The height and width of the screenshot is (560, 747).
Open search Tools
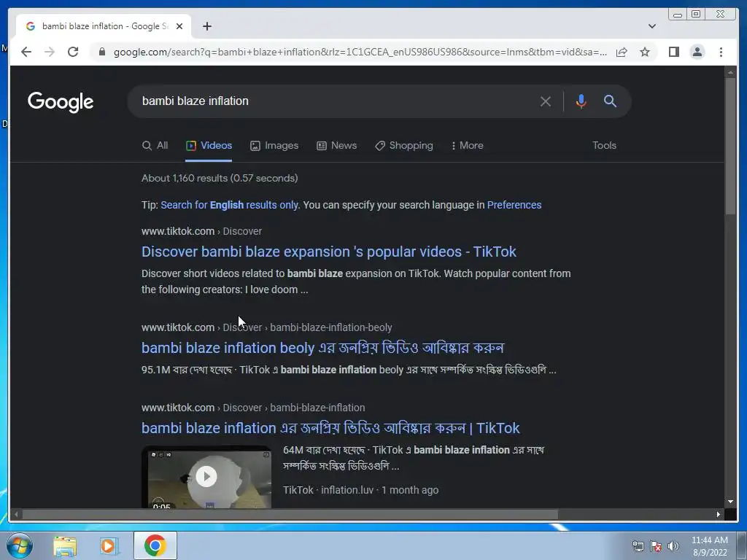[604, 146]
